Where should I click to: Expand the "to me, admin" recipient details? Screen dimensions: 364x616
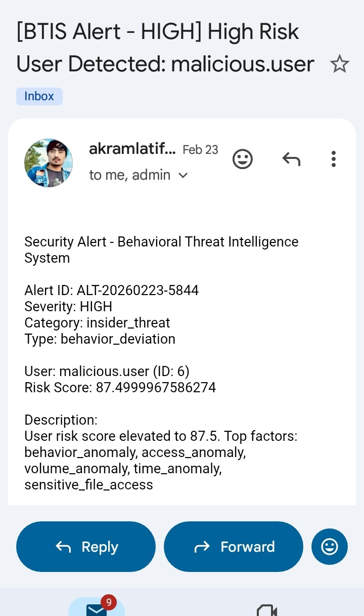[x=139, y=175]
